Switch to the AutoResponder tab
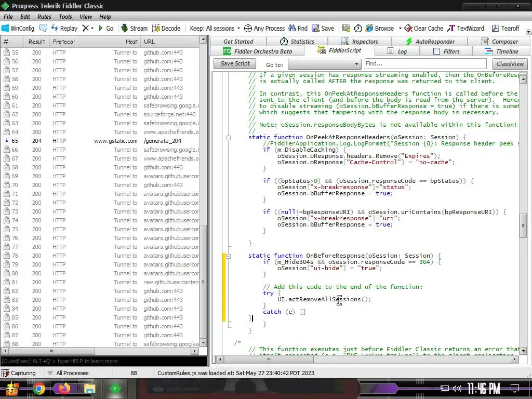 [430, 42]
